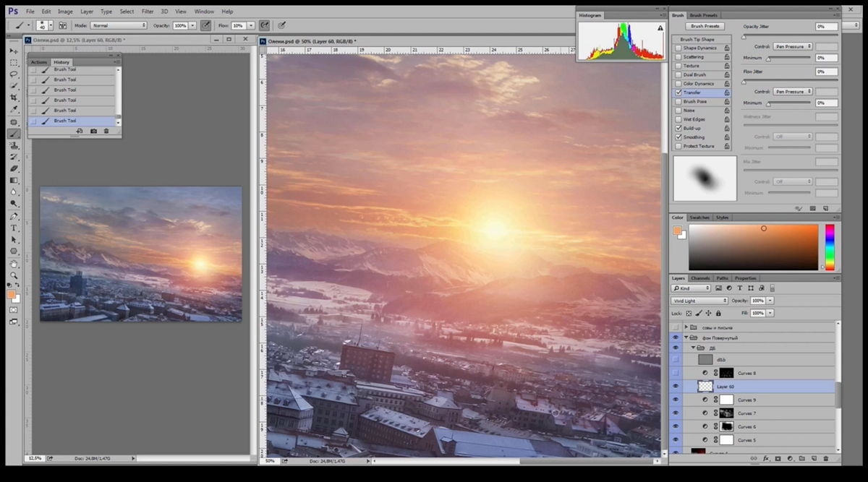Enable Scattering checkbox
This screenshot has height=482, width=868.
coord(678,57)
